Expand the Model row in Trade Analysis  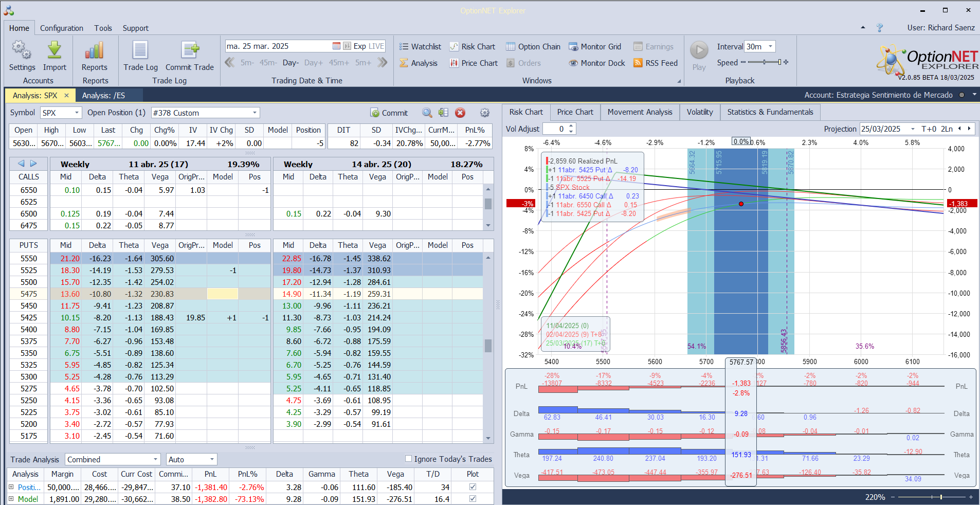(x=11, y=499)
